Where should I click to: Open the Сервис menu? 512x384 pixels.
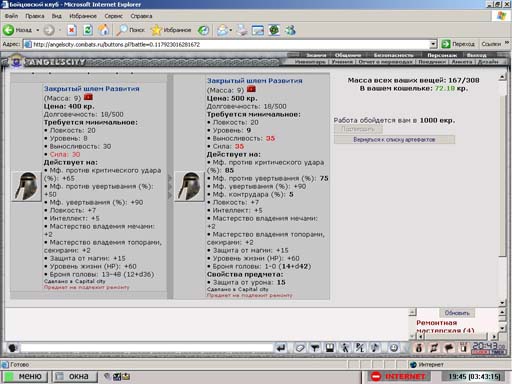point(113,16)
